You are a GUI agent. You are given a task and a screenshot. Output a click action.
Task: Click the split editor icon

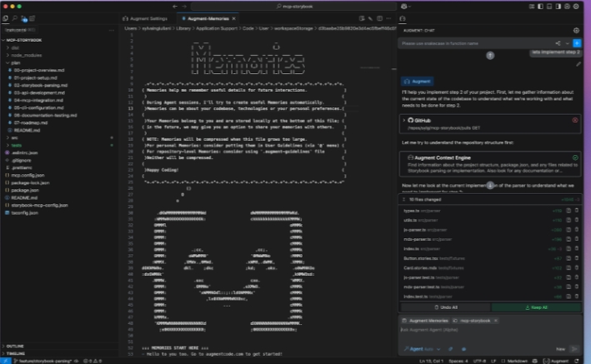click(x=379, y=18)
